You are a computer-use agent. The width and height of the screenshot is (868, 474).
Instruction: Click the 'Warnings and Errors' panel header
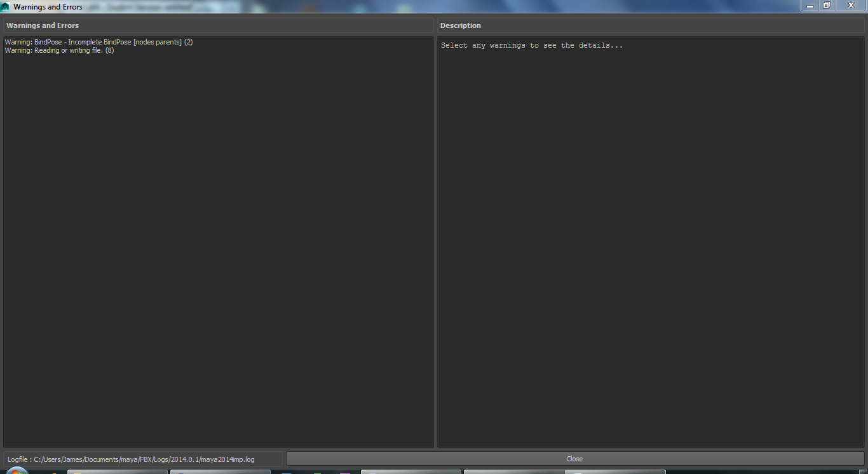tap(219, 25)
